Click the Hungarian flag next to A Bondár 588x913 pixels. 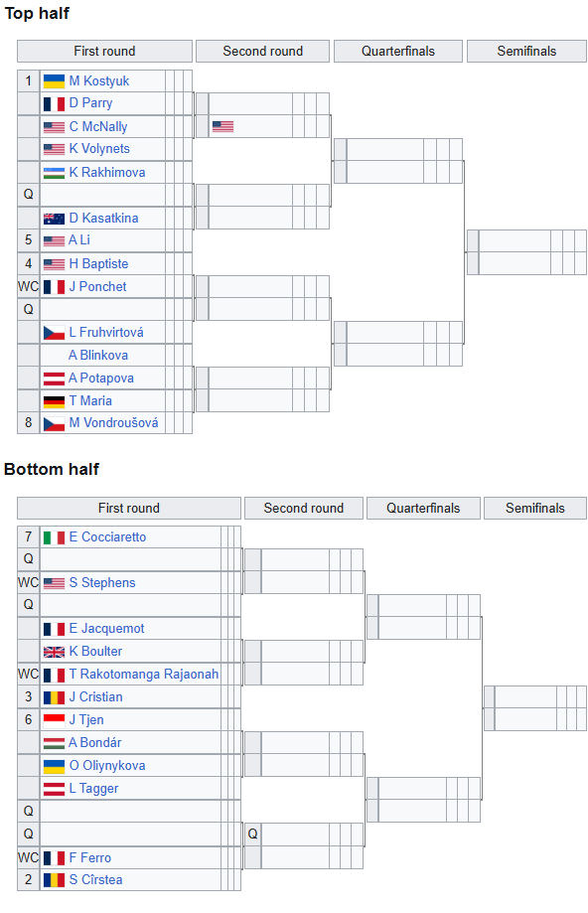(54, 743)
